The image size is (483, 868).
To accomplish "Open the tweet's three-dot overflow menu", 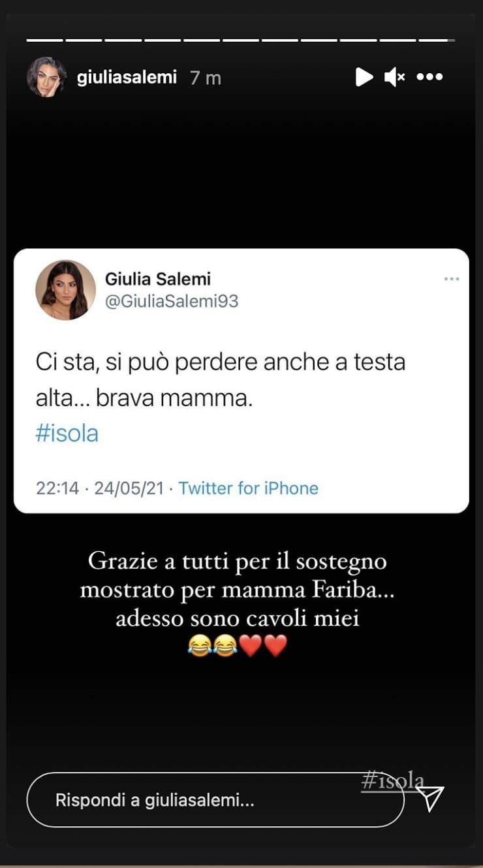I will pyautogui.click(x=452, y=279).
